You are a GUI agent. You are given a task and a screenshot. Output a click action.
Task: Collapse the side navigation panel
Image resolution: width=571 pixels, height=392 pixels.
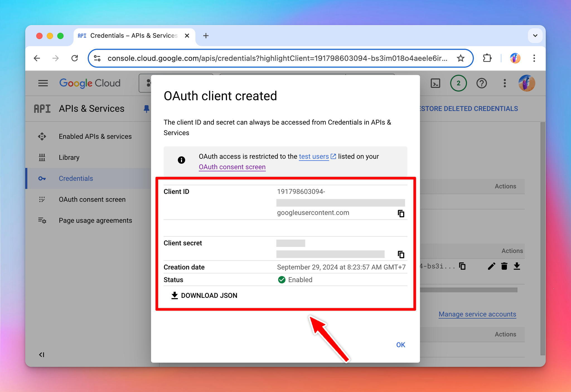(x=42, y=355)
